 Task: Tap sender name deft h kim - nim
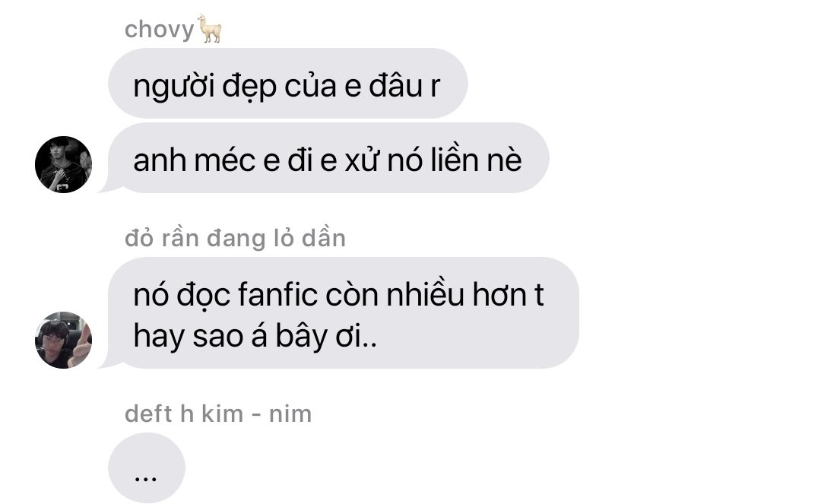point(218,414)
